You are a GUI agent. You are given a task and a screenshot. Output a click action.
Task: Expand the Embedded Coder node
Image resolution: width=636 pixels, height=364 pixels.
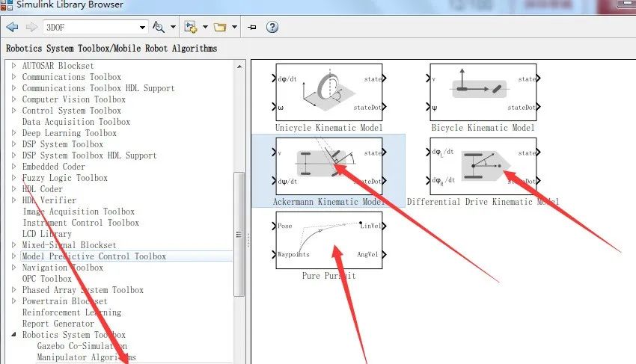pos(14,167)
